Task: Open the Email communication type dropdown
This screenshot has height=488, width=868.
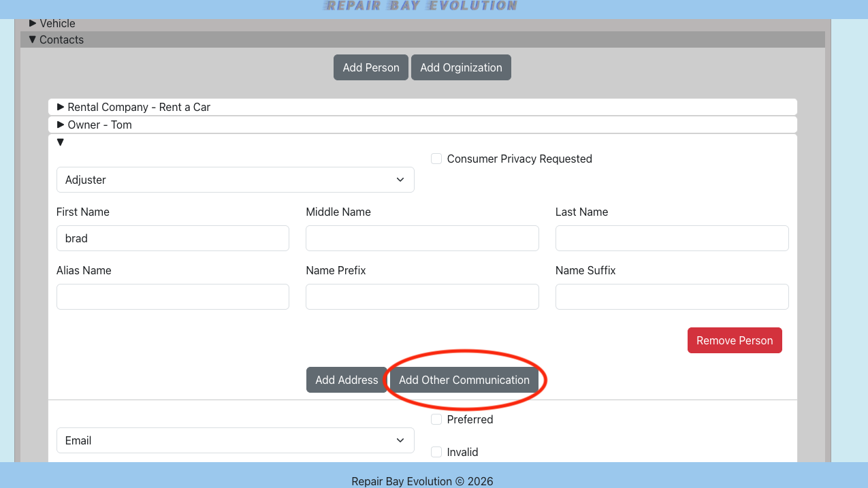Action: click(x=235, y=440)
